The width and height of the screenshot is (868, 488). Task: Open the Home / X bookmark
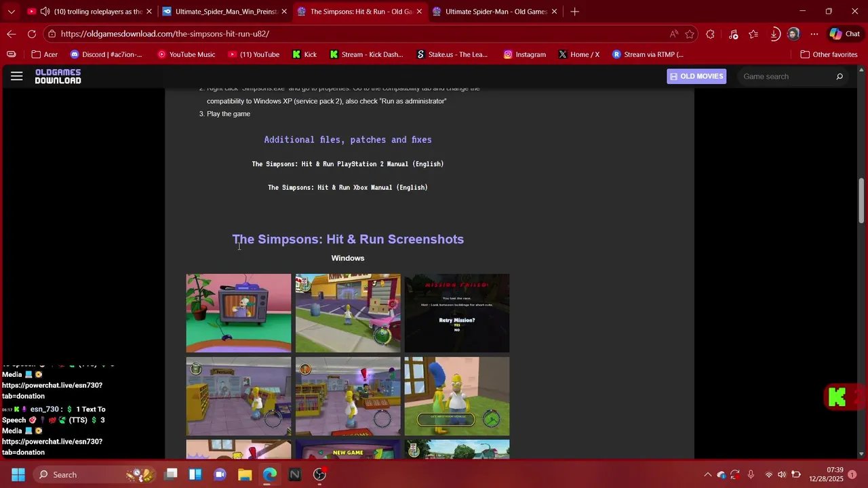pos(579,54)
